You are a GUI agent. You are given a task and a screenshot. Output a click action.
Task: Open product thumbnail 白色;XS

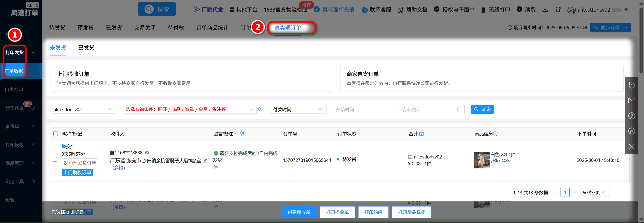482,160
